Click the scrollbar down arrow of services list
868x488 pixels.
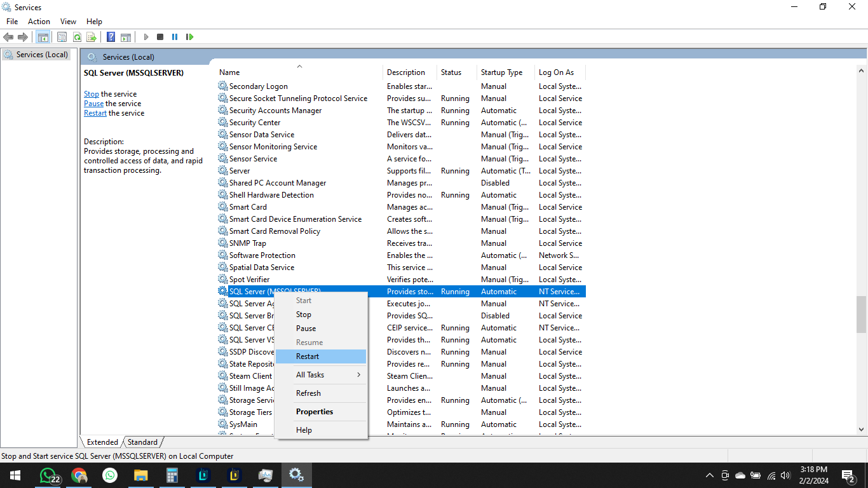[x=861, y=430]
